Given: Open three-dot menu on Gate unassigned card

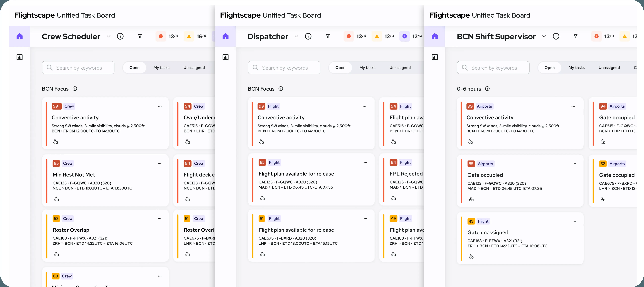Looking at the screenshot, I should (574, 221).
